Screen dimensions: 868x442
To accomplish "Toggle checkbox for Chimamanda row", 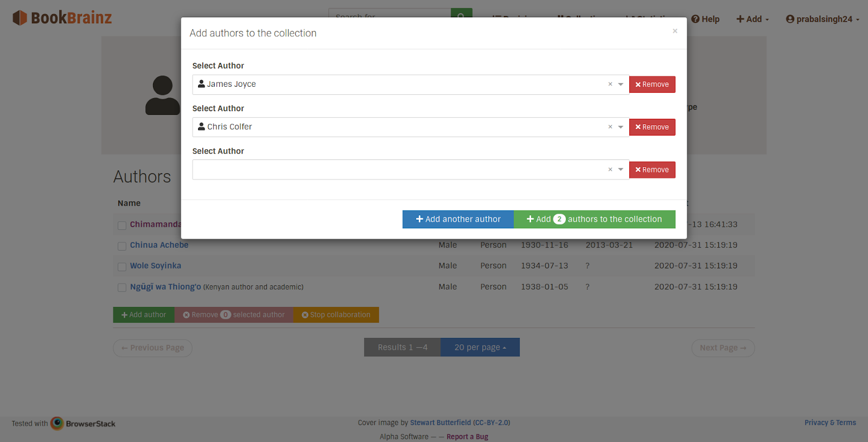I will click(122, 225).
